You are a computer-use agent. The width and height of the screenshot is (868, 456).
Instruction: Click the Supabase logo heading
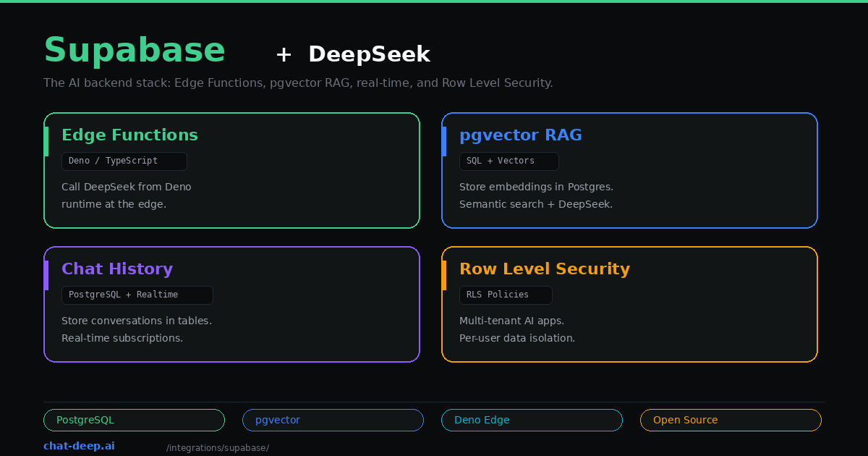pyautogui.click(x=135, y=50)
